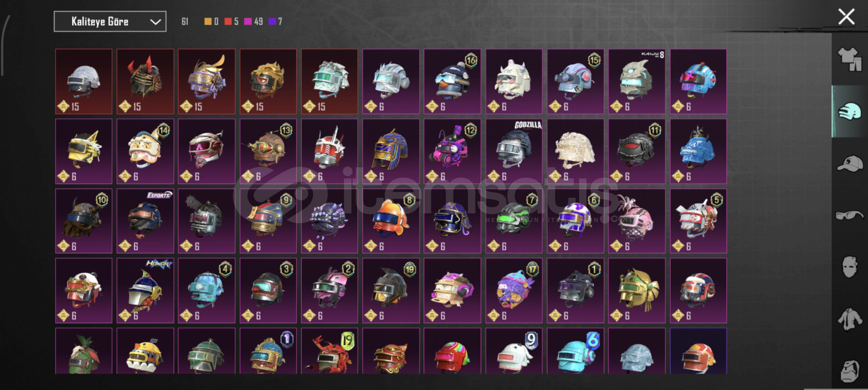Open the outfit set category icon
The image size is (868, 390).
pos(849,59)
